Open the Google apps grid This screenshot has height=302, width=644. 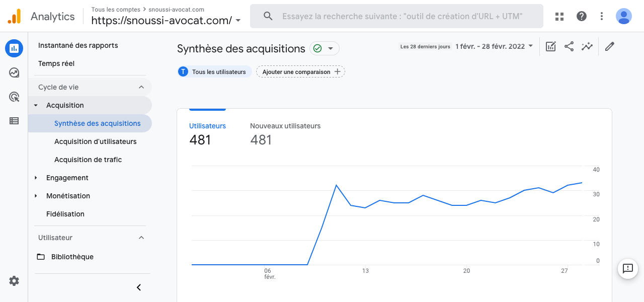(559, 16)
